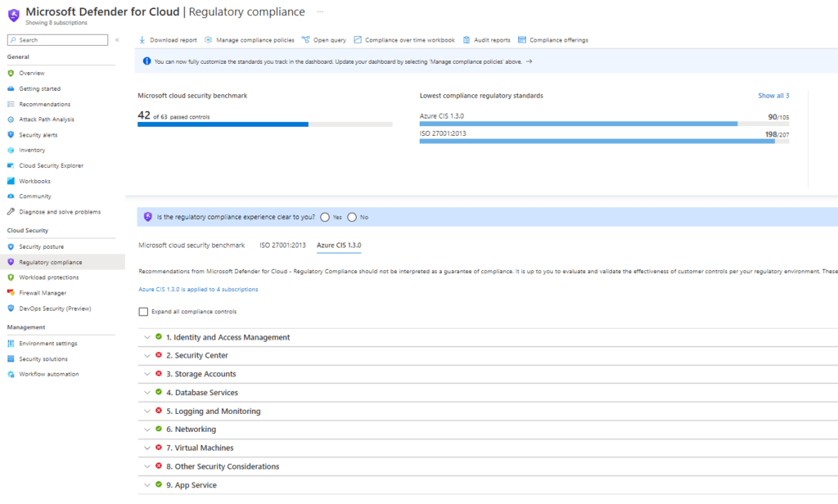838x504 pixels.
Task: Click the Download report button
Action: [168, 40]
